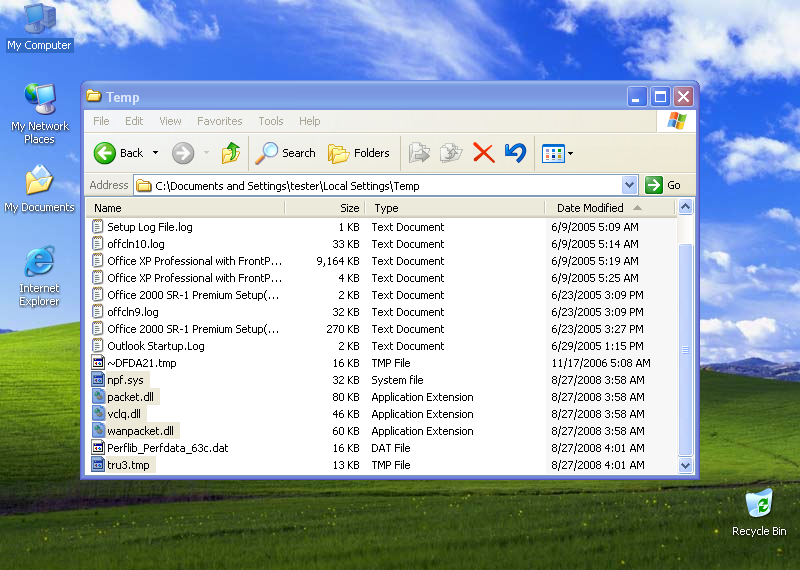
Task: Open the Tools menu
Action: [270, 121]
